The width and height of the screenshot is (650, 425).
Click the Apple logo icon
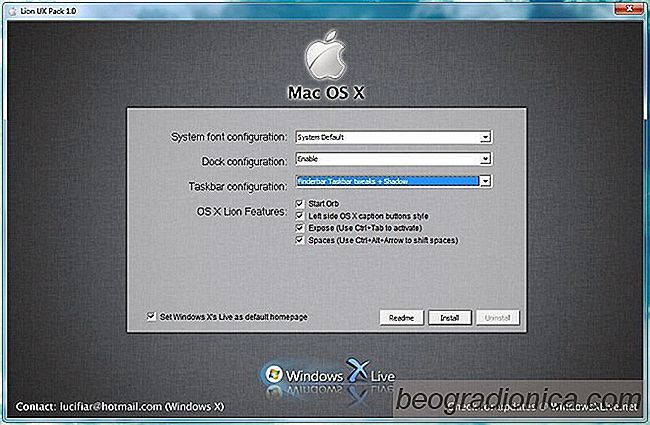(326, 55)
